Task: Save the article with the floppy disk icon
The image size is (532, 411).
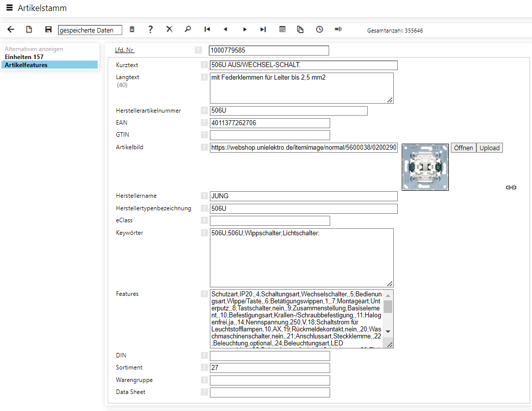Action: (x=48, y=30)
